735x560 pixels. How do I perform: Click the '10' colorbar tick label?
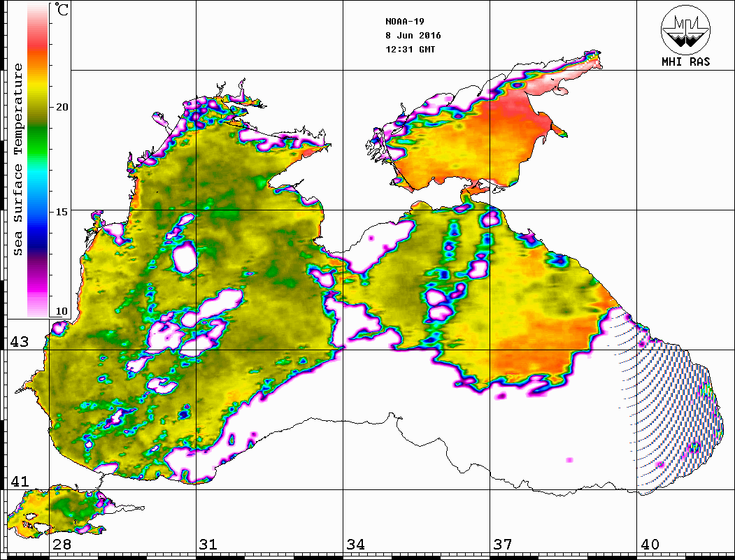tap(62, 311)
